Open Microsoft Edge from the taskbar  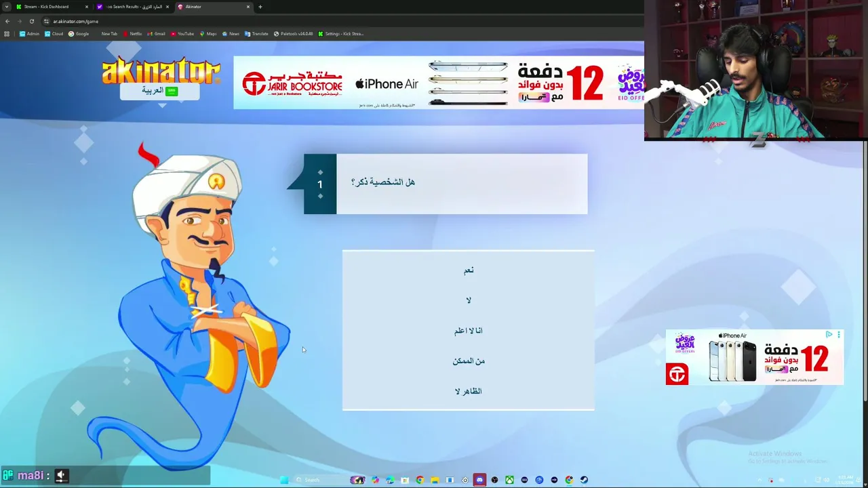tap(390, 480)
